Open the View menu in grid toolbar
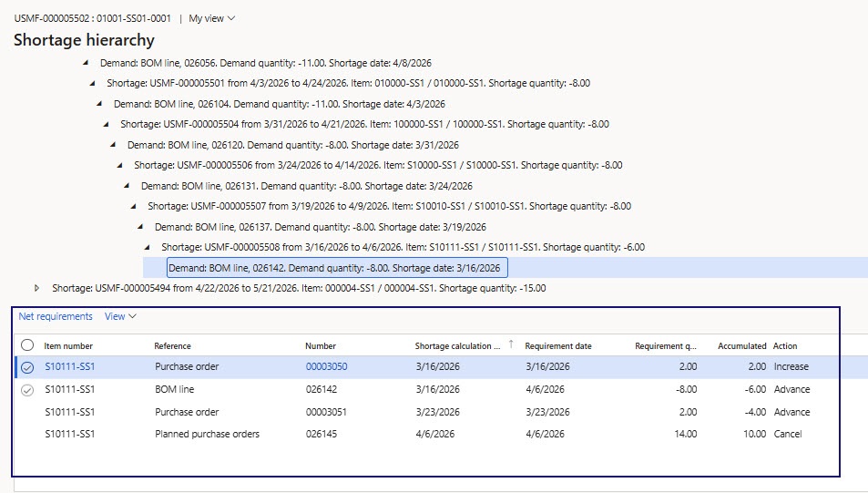868x493 pixels. [120, 316]
